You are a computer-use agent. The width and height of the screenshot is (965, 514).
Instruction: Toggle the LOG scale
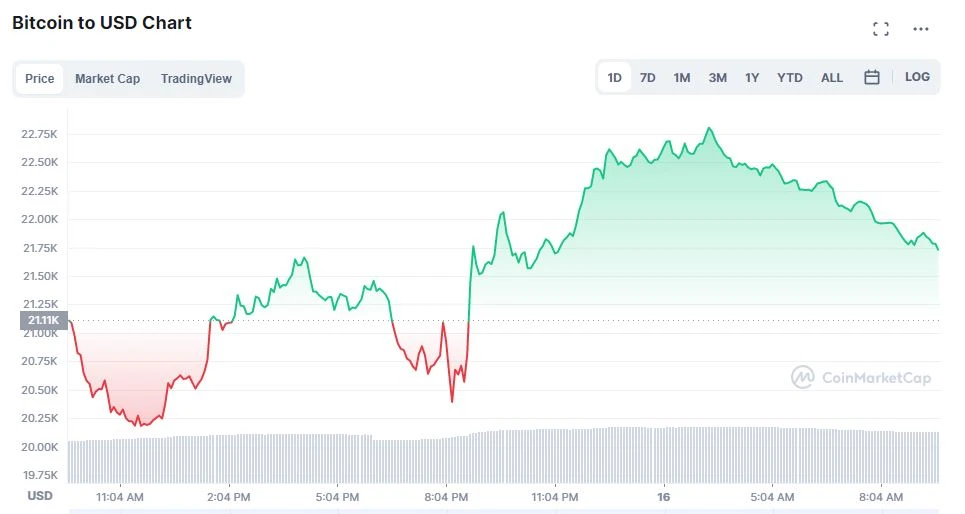917,77
